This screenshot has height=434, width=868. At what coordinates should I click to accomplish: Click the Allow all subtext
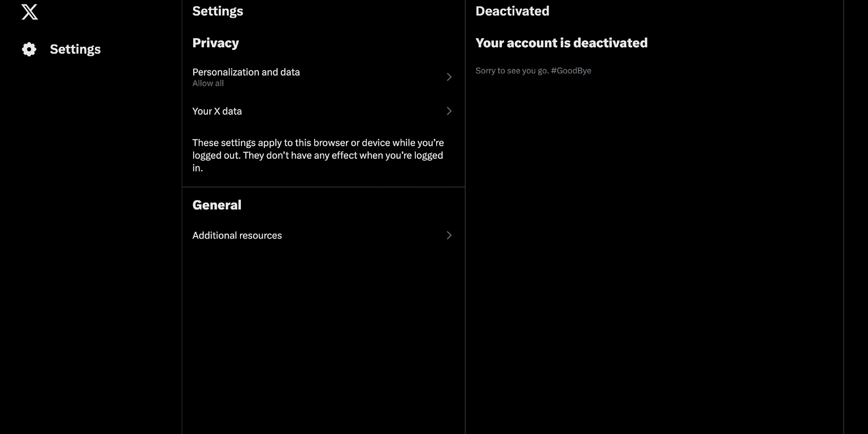point(208,83)
